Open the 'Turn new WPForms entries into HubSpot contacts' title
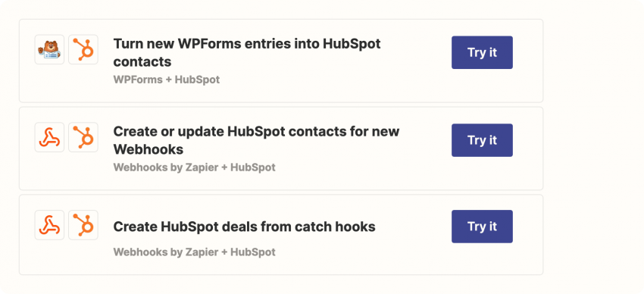 coord(247,52)
